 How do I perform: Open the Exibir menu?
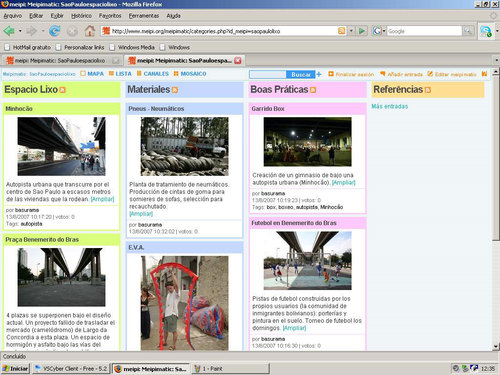click(57, 16)
